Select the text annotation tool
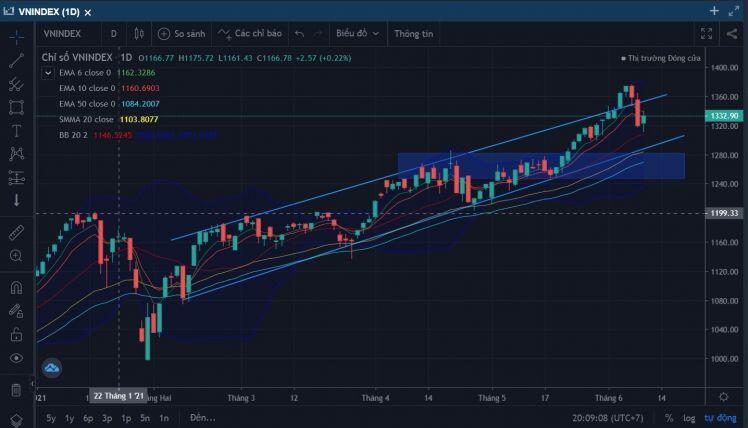Screen dimensions: 748x428 [16, 131]
